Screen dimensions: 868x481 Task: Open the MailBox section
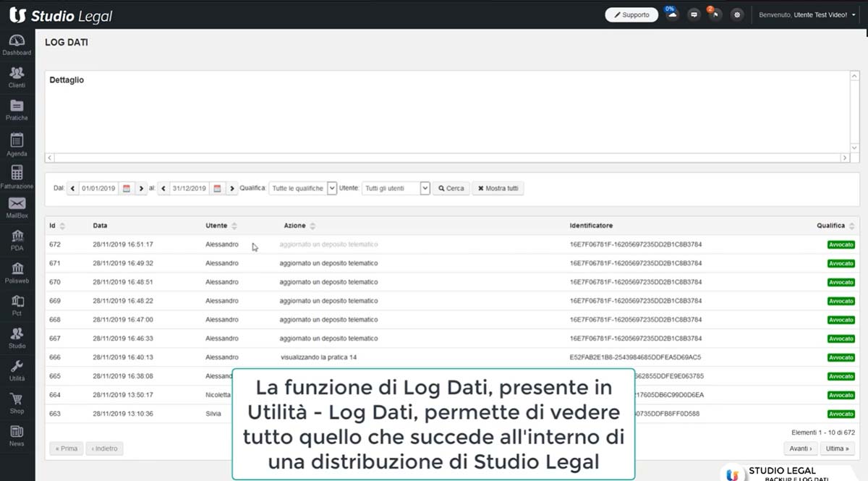pos(17,208)
